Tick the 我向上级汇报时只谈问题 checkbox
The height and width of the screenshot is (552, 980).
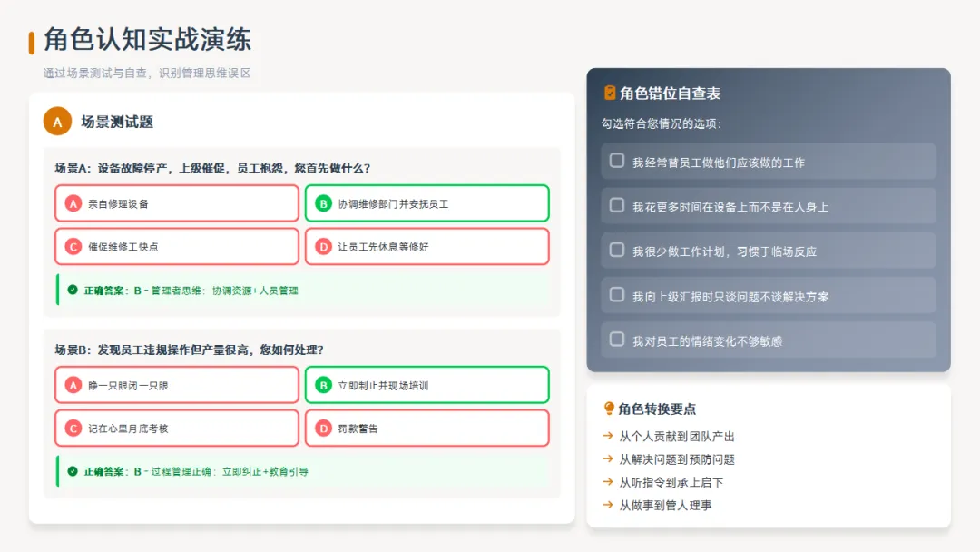tap(617, 295)
